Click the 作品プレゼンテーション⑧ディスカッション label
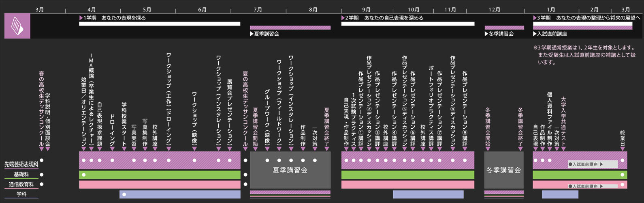The height and width of the screenshot is (203, 644). pyautogui.click(x=453, y=101)
